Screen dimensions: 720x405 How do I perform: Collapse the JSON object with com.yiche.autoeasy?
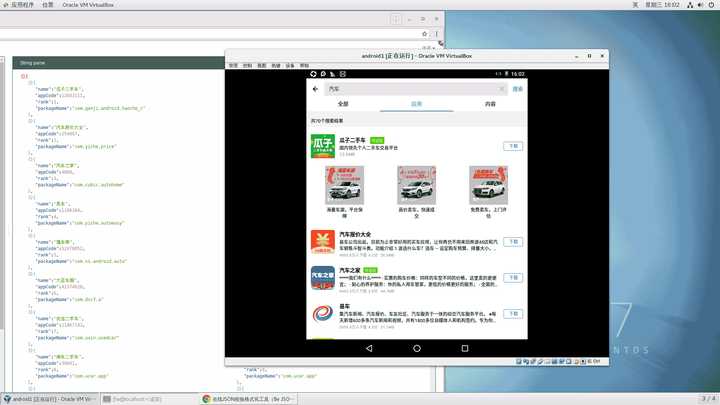31,197
